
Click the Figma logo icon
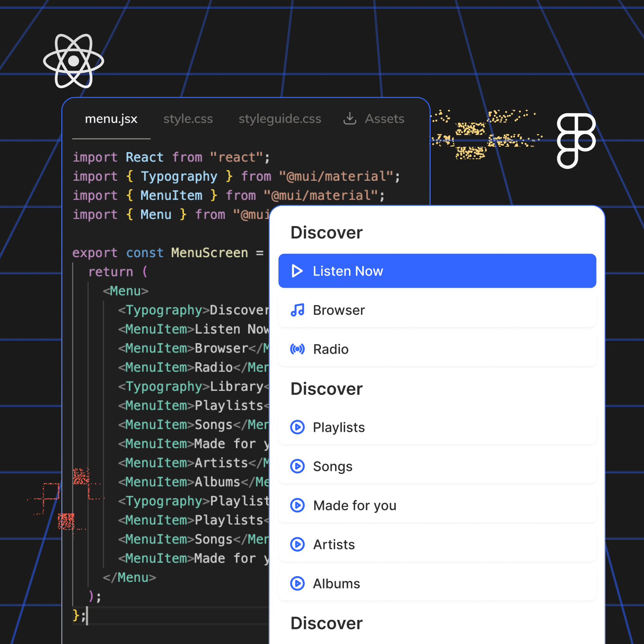tap(576, 141)
